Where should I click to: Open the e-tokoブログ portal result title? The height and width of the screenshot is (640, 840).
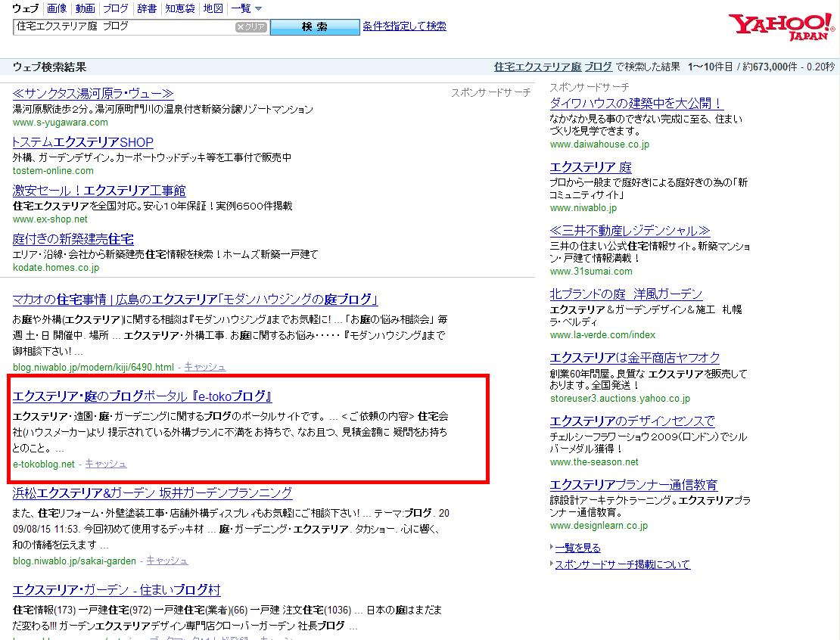[142, 396]
